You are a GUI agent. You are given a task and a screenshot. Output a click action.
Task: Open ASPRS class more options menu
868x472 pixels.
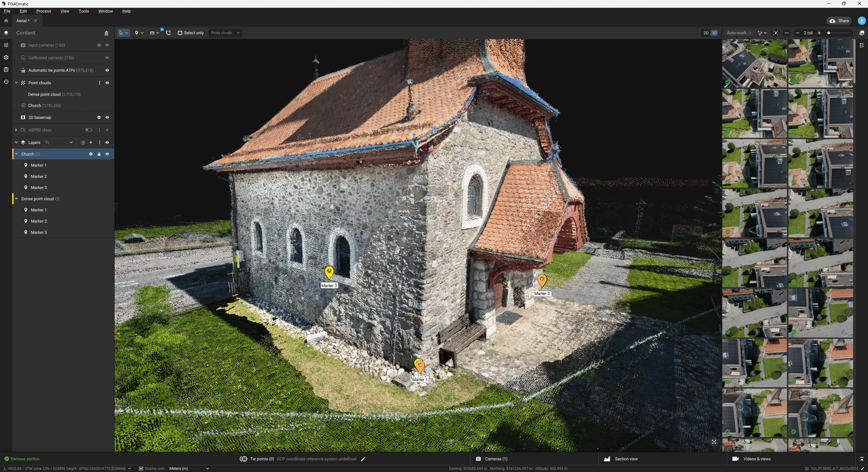[99, 130]
